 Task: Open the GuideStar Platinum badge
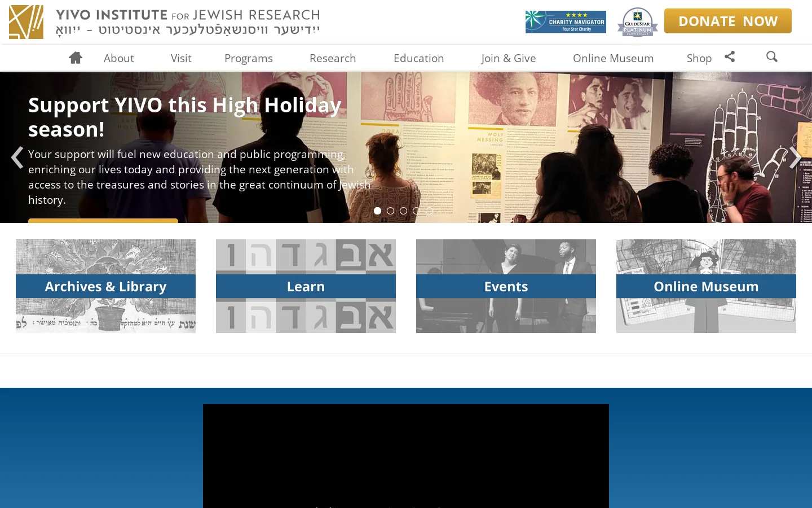[638, 22]
